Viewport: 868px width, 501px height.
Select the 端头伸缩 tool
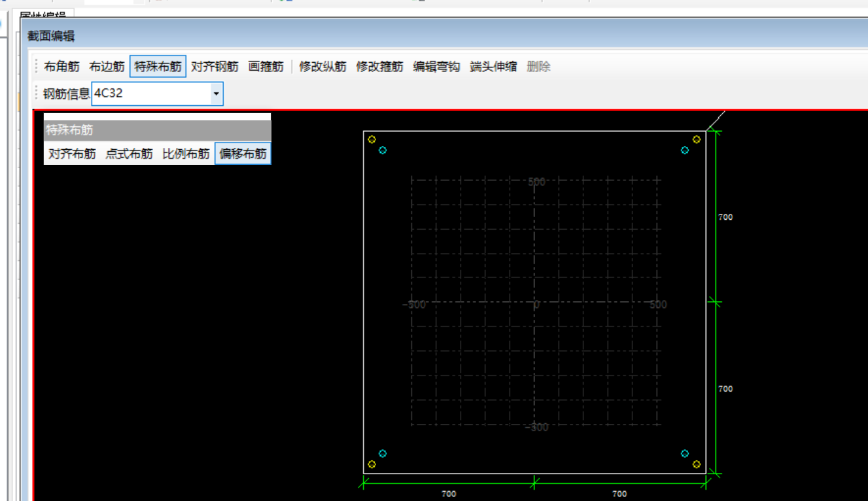point(493,67)
